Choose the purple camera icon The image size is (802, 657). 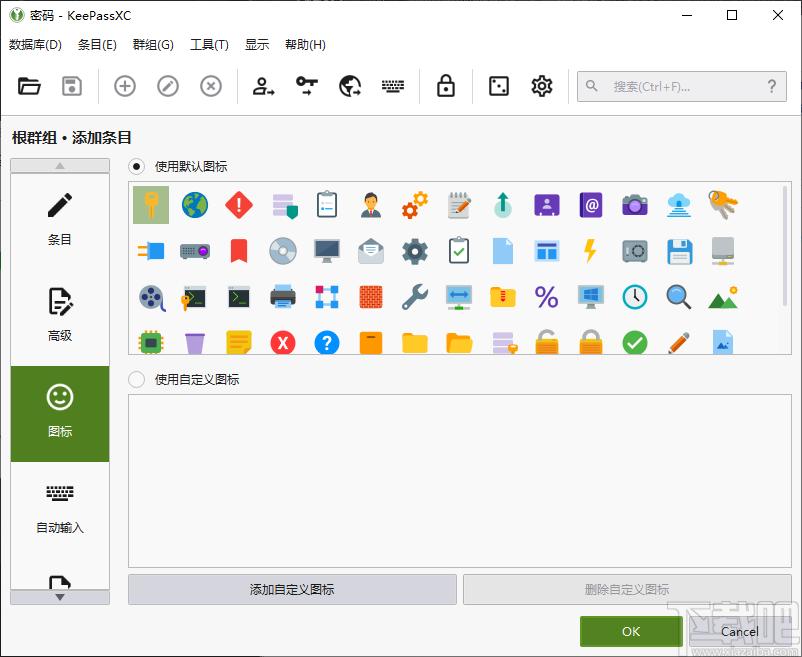coord(635,205)
